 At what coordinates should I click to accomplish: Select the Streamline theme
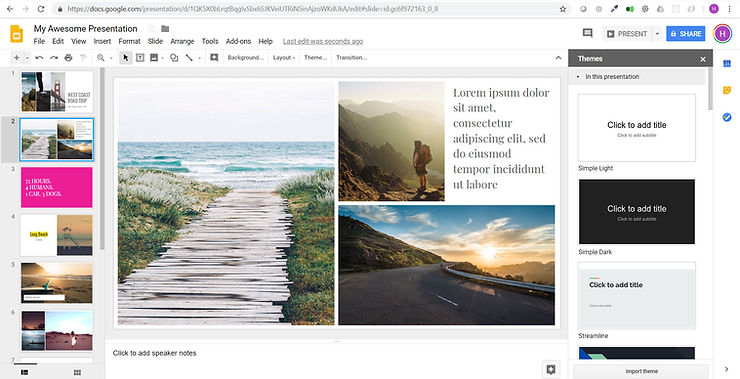pyautogui.click(x=637, y=295)
